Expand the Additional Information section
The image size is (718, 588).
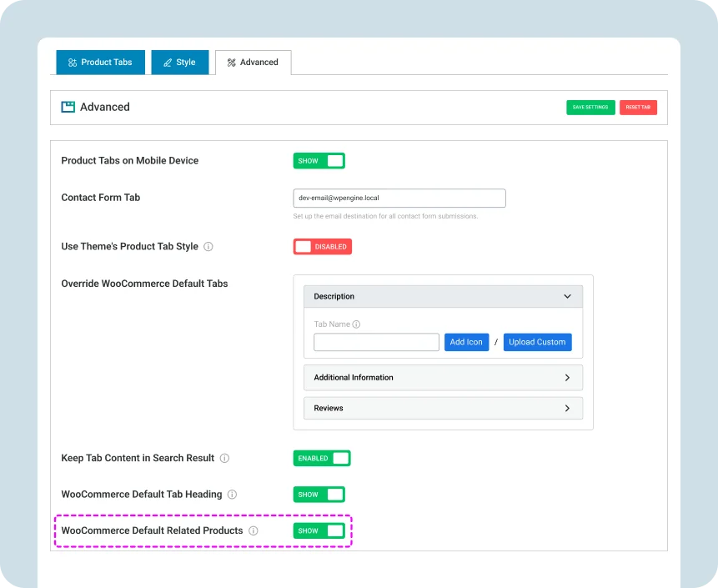(443, 378)
